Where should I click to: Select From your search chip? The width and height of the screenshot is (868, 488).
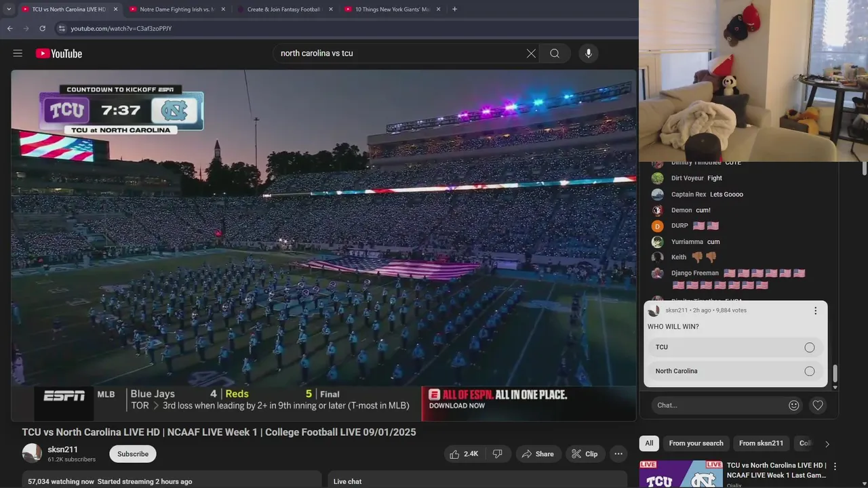696,443
